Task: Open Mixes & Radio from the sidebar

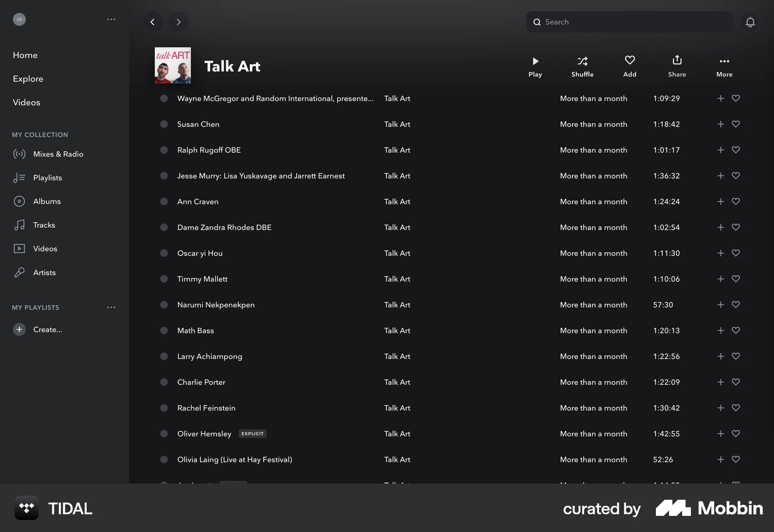Action: tap(58, 154)
